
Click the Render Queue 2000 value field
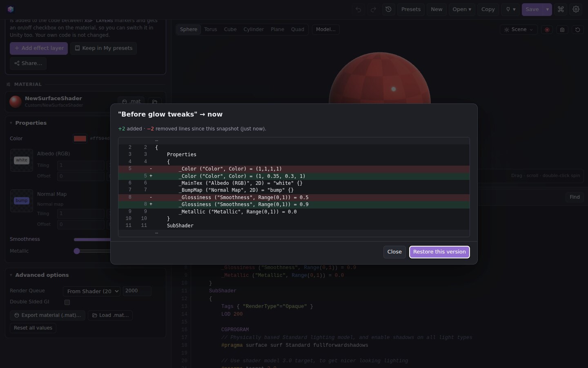coord(137,291)
